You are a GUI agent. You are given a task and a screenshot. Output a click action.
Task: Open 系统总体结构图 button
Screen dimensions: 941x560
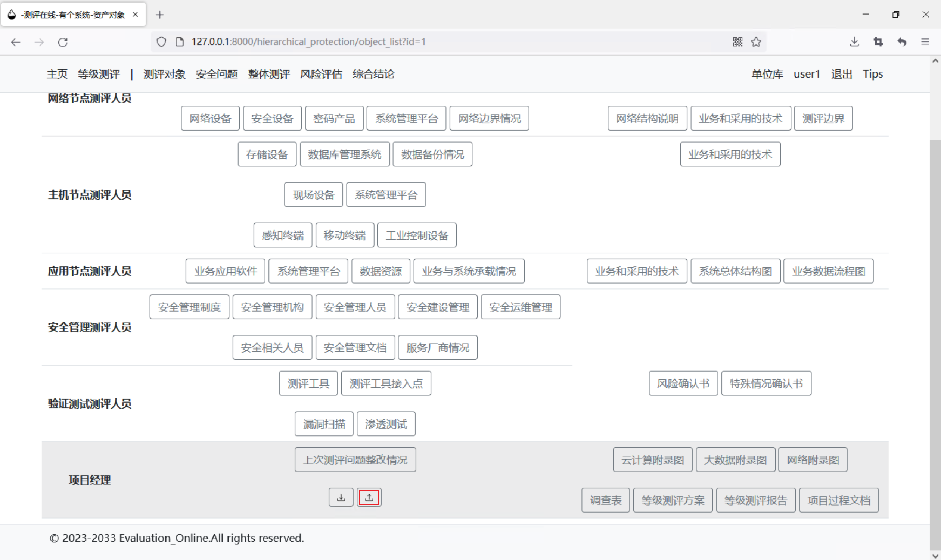click(736, 271)
